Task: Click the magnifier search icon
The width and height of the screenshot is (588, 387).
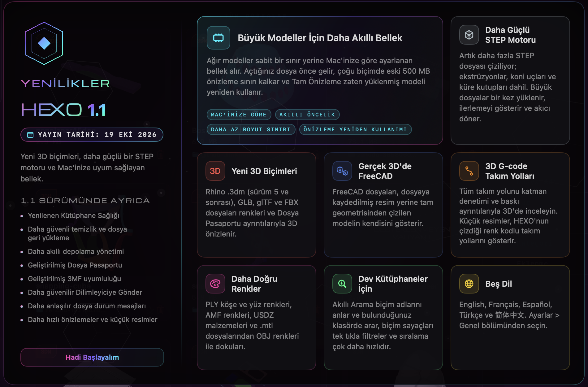Action: point(342,284)
